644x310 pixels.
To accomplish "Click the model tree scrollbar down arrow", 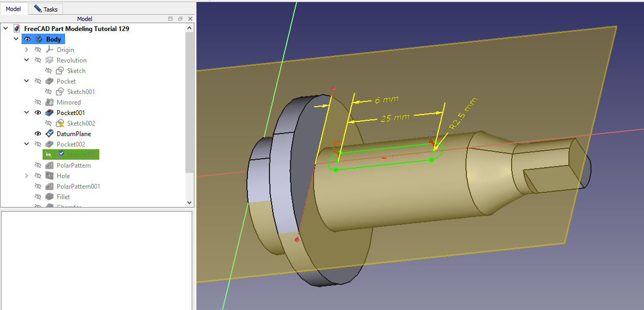I will (190, 202).
